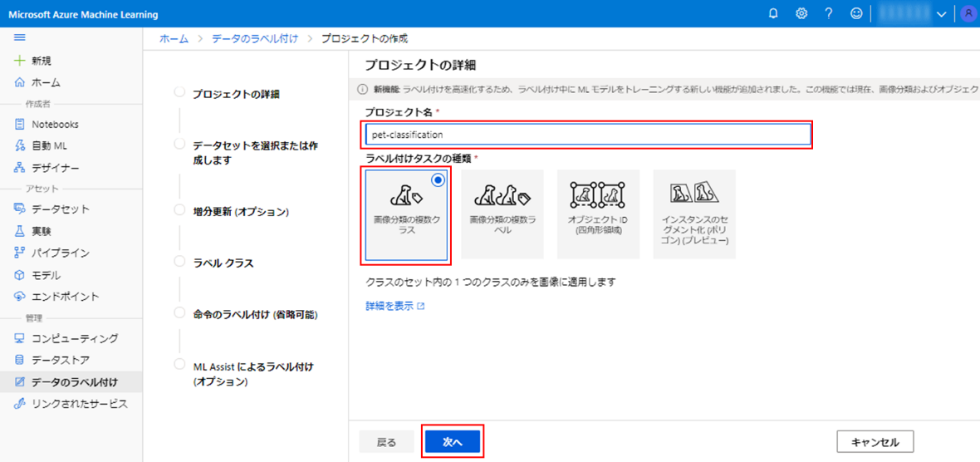
Task: Open the settings gear icon
Action: pos(801,14)
